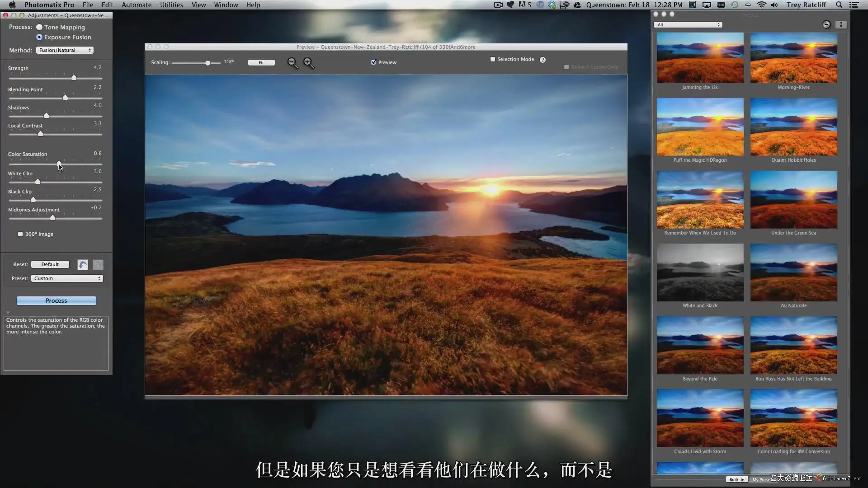868x488 pixels.
Task: Open the Preset Custom dropdown
Action: coord(67,278)
